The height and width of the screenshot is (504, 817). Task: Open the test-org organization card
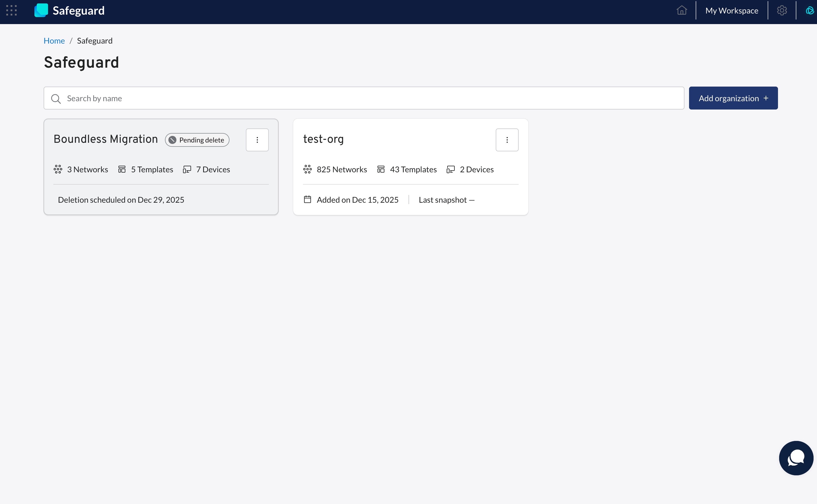(x=324, y=139)
